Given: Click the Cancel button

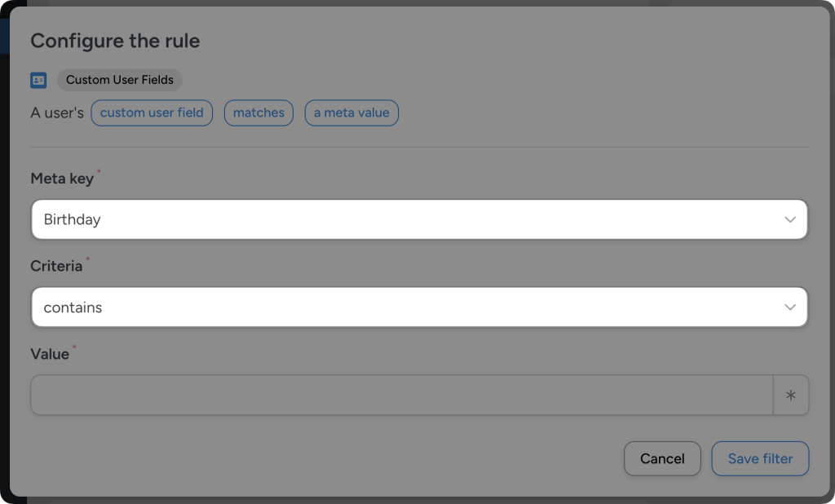Looking at the screenshot, I should pyautogui.click(x=662, y=458).
